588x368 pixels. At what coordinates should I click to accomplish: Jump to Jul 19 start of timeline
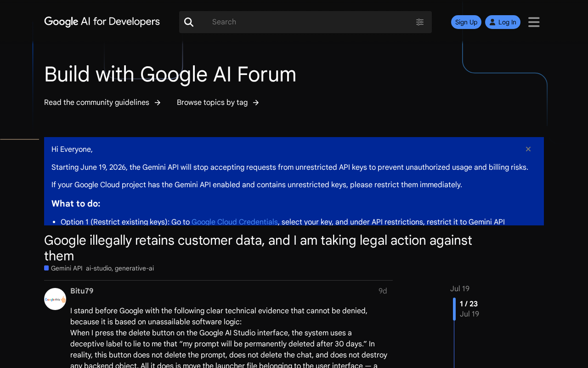460,288
